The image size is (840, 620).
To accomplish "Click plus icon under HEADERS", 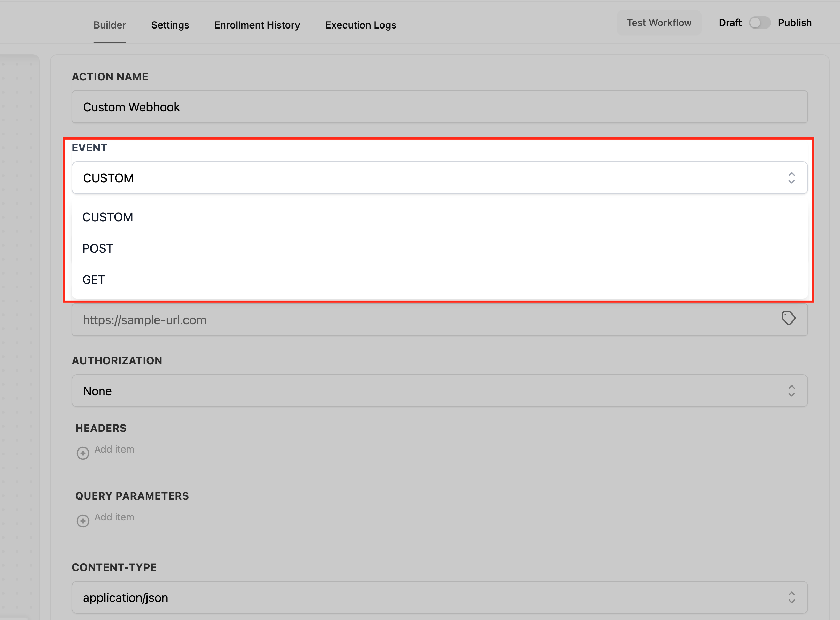I will tap(82, 453).
